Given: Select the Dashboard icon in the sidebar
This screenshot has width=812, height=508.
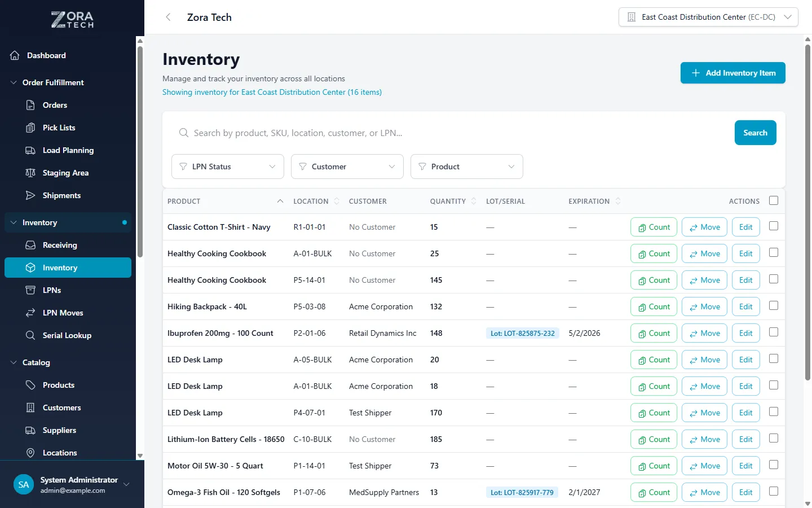Looking at the screenshot, I should 14,55.
